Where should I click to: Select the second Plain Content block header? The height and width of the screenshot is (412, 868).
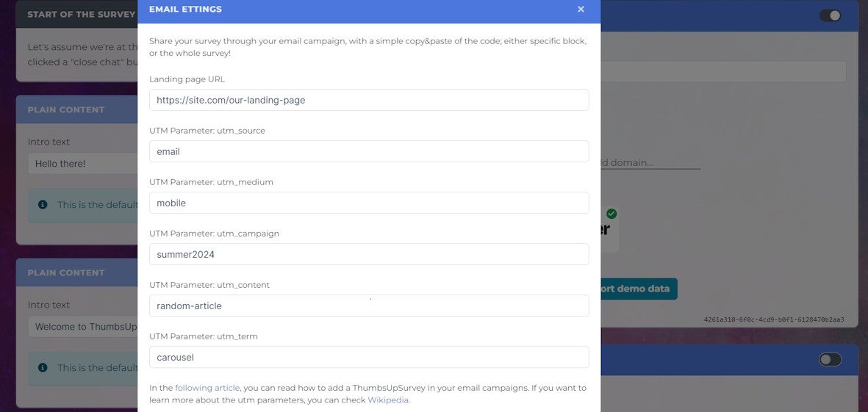click(77, 272)
